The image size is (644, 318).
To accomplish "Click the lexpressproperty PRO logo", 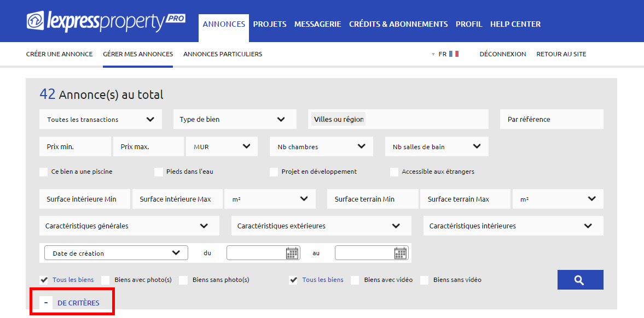I will [x=106, y=22].
